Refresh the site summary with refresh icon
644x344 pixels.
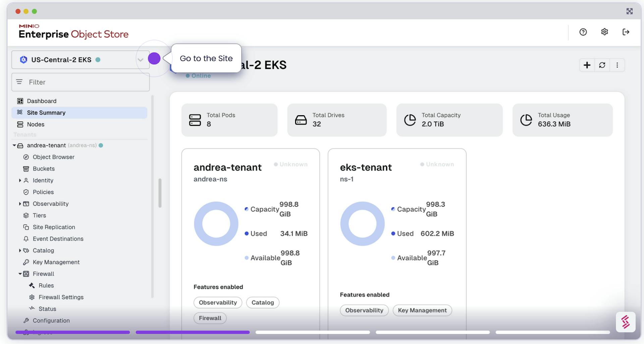click(x=602, y=65)
